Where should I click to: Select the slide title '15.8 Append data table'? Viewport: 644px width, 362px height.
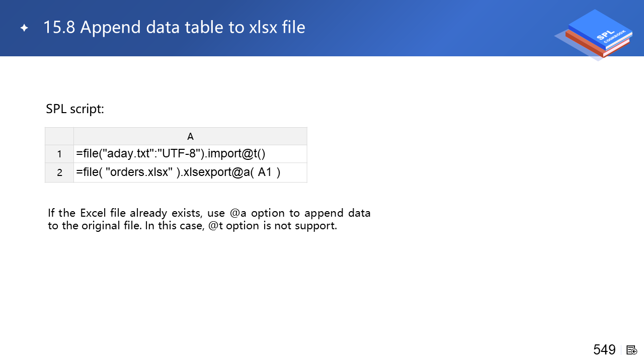click(174, 27)
